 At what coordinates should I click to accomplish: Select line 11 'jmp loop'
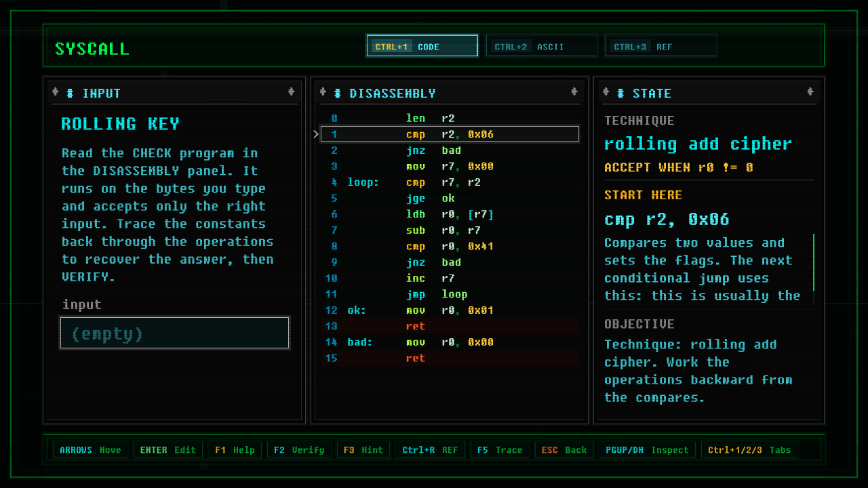(x=450, y=294)
